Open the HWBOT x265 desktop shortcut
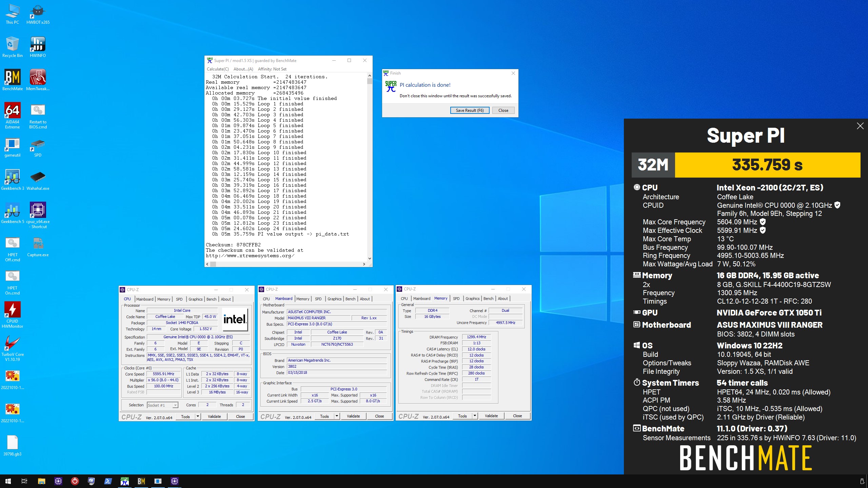868x488 pixels. pyautogui.click(x=38, y=14)
